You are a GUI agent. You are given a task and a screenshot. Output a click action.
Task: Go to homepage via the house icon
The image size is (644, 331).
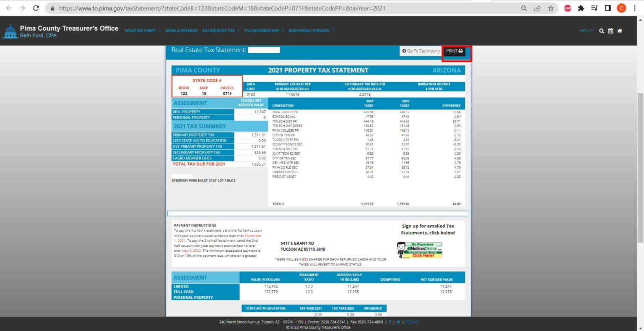[620, 31]
